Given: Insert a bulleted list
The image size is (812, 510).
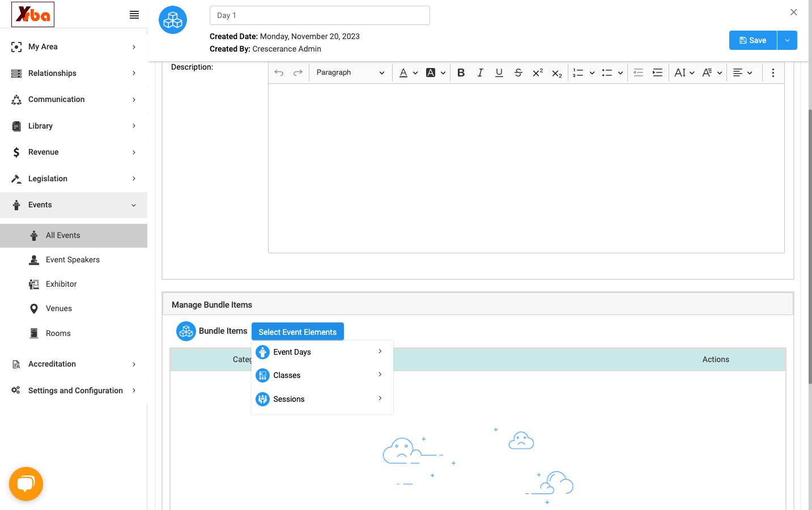Looking at the screenshot, I should [607, 73].
